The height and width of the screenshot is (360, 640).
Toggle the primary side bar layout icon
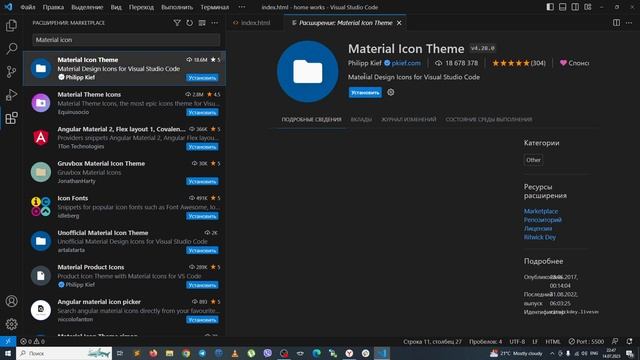tap(550, 7)
